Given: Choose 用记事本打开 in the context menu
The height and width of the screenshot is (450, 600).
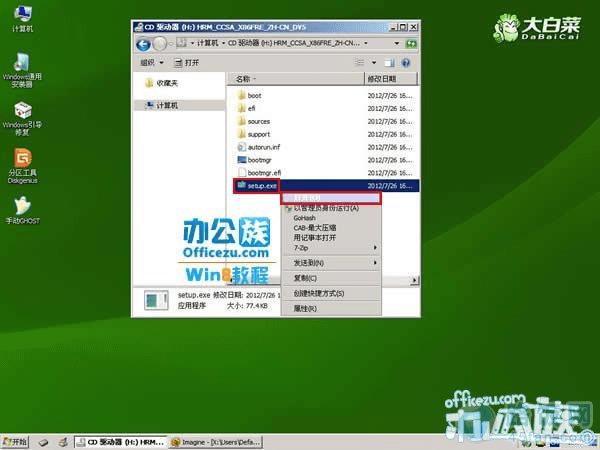Looking at the screenshot, I should [331, 238].
